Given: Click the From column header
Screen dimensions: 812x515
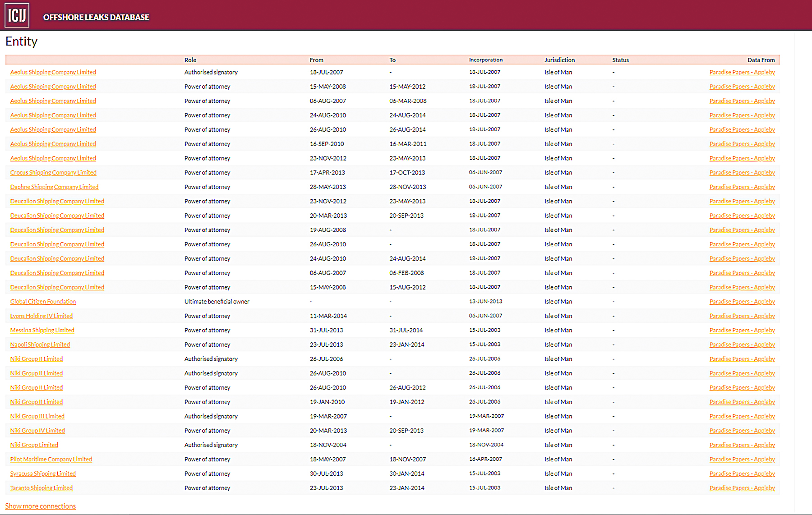Looking at the screenshot, I should coord(317,60).
